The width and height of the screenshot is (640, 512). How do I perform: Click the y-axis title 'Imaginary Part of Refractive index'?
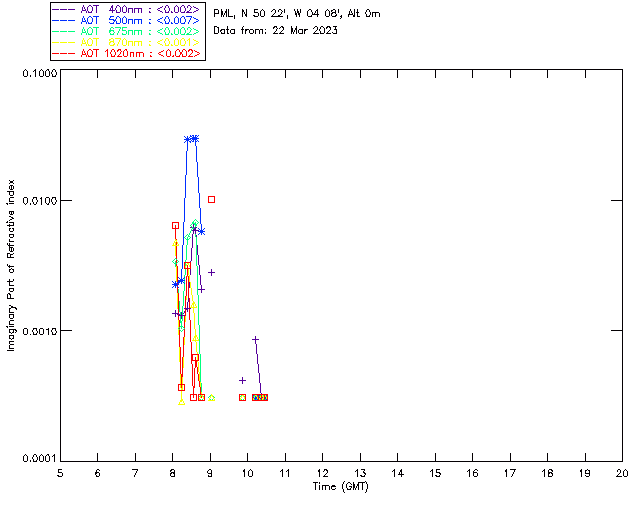click(11, 265)
